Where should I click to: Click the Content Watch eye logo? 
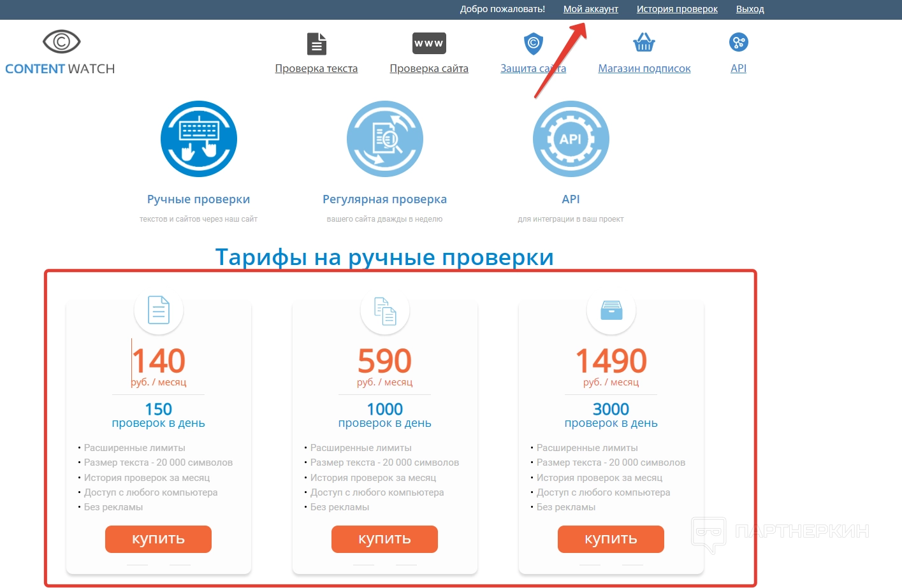coord(61,42)
